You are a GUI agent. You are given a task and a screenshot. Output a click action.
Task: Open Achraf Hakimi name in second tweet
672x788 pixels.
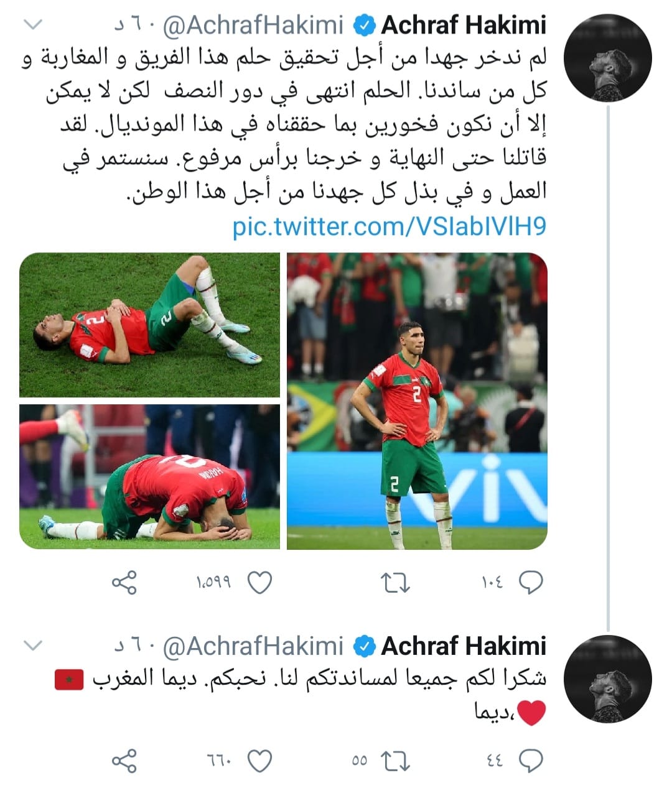[x=464, y=646]
